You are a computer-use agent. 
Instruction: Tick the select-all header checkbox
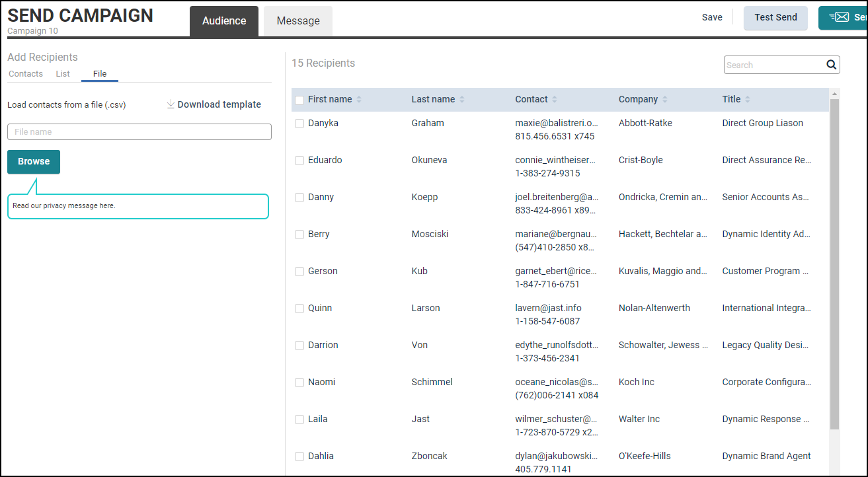pyautogui.click(x=299, y=100)
